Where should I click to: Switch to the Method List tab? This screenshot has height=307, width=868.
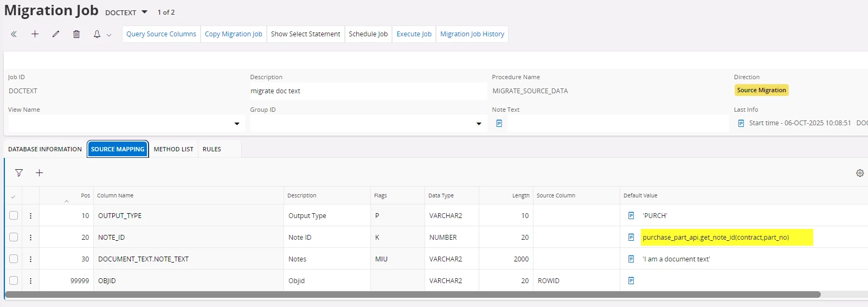(173, 149)
